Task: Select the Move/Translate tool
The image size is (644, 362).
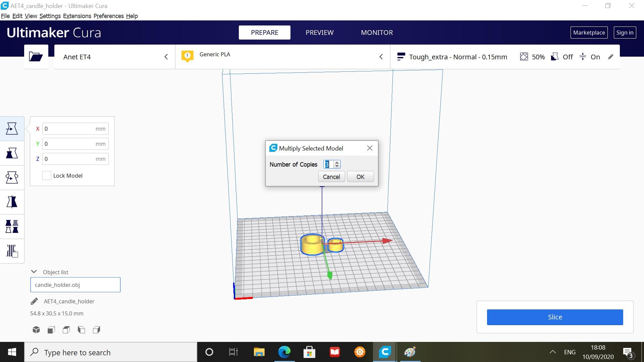Action: 12,129
